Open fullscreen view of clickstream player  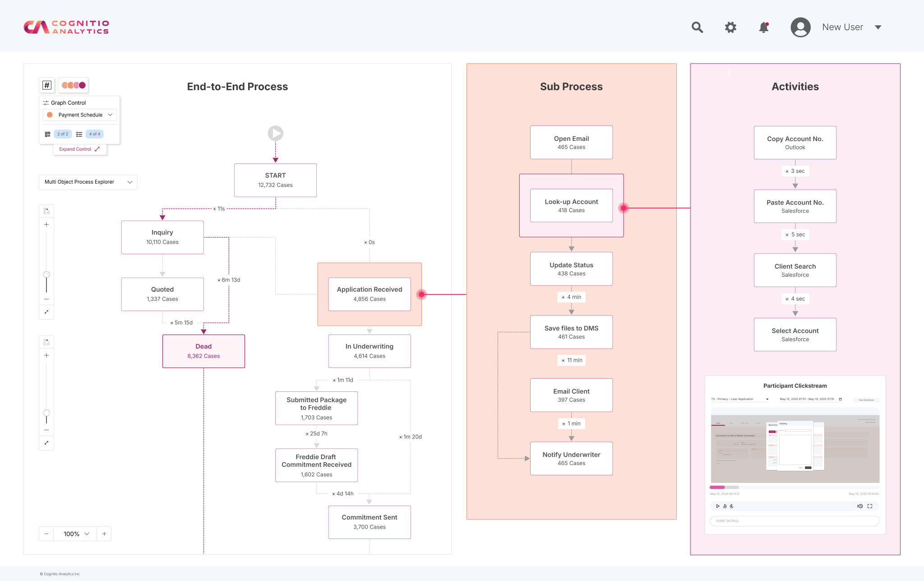coord(870,506)
